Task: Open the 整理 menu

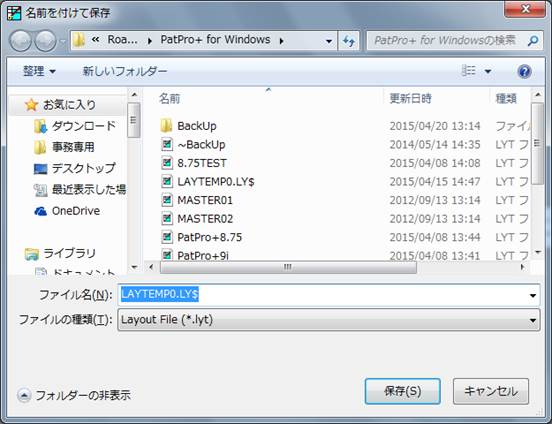Action: tap(39, 71)
